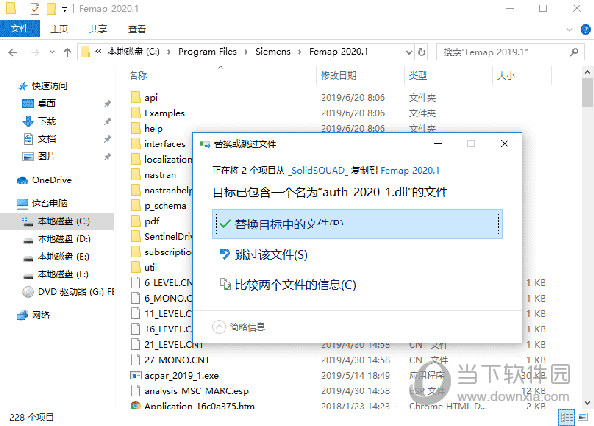Image resolution: width=594 pixels, height=426 pixels.
Task: Open the Share ribbon tab
Action: point(98,29)
